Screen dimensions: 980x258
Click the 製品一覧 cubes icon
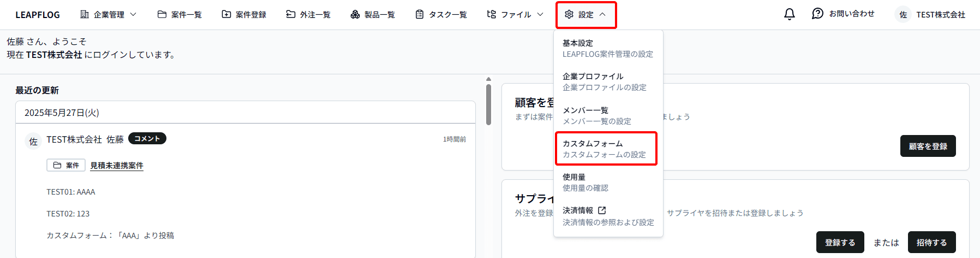click(x=355, y=15)
